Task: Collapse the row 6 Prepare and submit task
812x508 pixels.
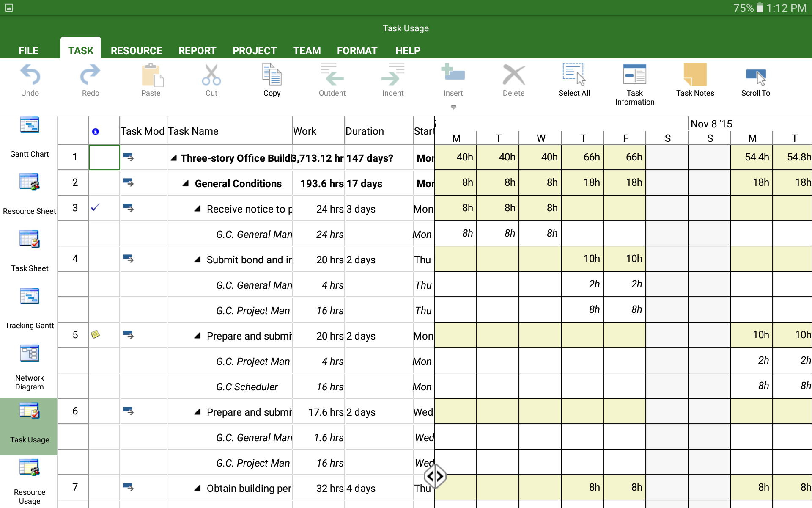Action: click(x=197, y=412)
